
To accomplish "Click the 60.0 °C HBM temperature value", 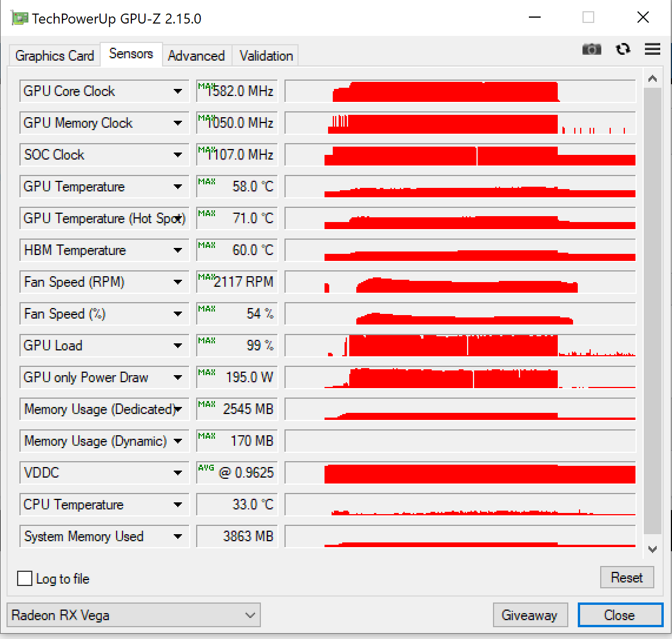I will (237, 250).
